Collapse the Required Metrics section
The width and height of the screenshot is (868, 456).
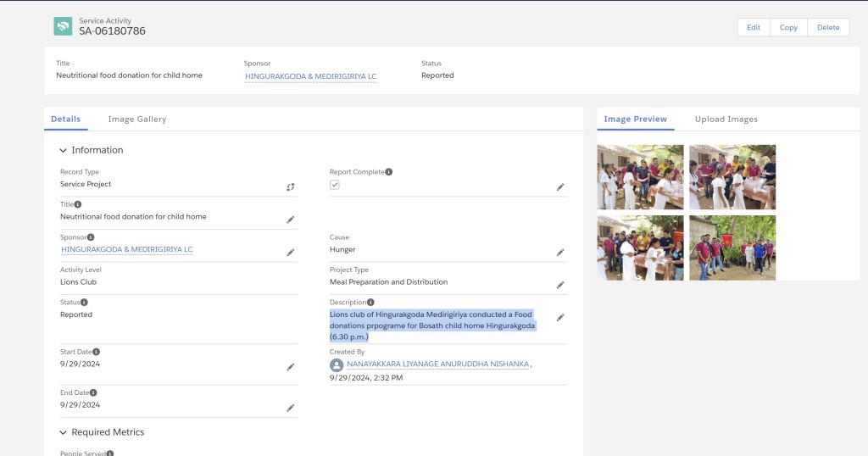coord(63,432)
